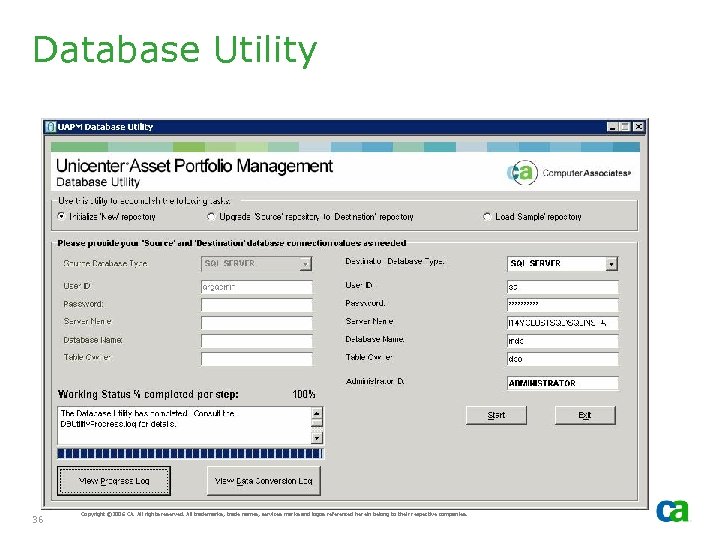720x540 pixels.
Task: Click the 100% completed value
Action: 304,394
